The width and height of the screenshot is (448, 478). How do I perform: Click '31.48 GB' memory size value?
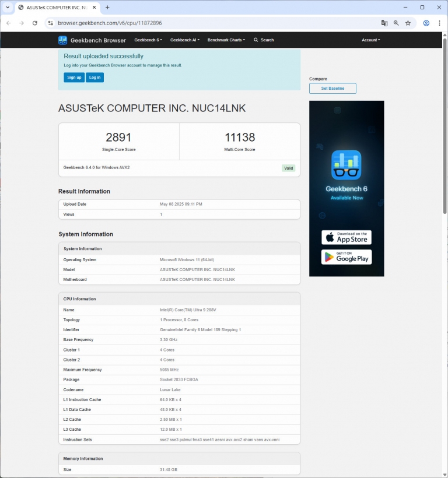pos(169,470)
